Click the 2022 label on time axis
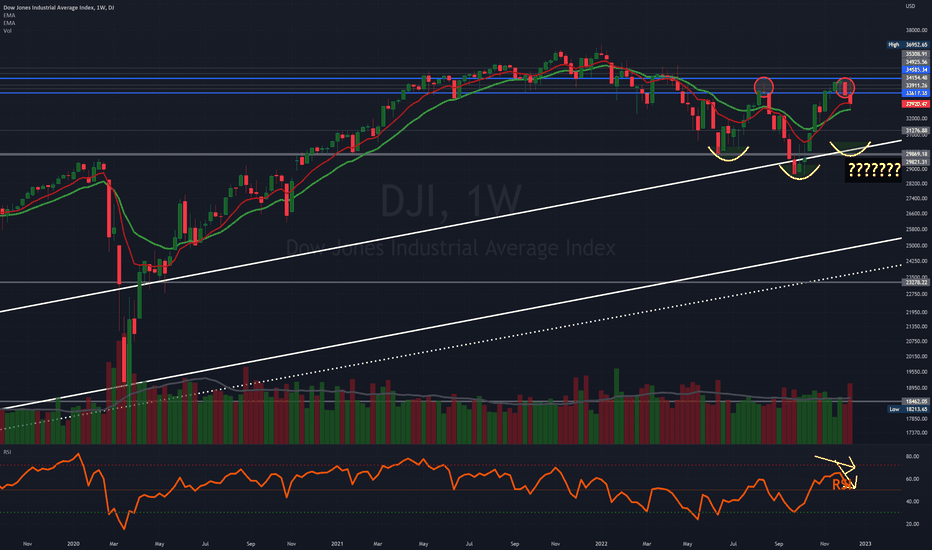Image resolution: width=932 pixels, height=550 pixels. 602,543
